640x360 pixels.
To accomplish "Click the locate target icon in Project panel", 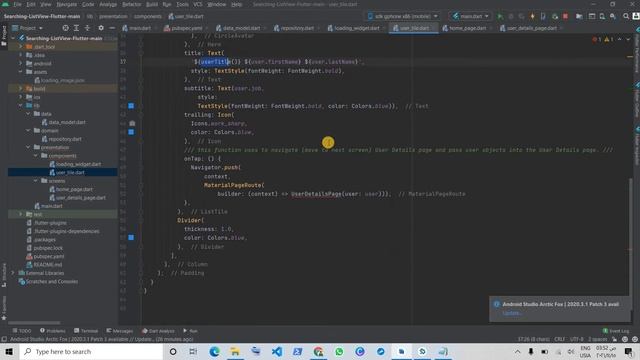I will pos(65,28).
